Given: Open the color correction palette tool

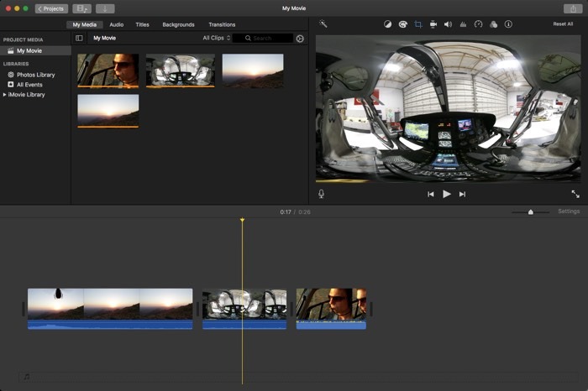Looking at the screenshot, I should (x=402, y=24).
